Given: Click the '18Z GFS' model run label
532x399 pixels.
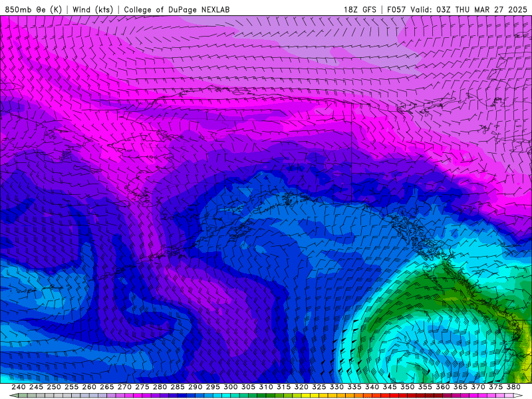Looking at the screenshot, I should tap(360, 9).
